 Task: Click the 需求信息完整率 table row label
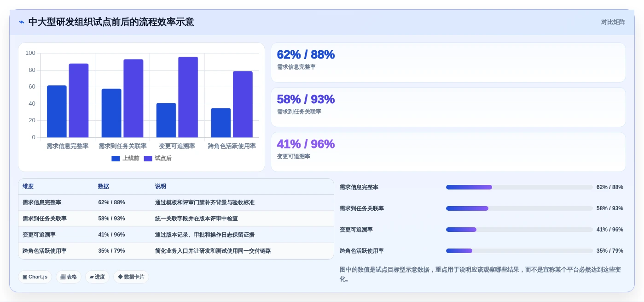point(42,202)
